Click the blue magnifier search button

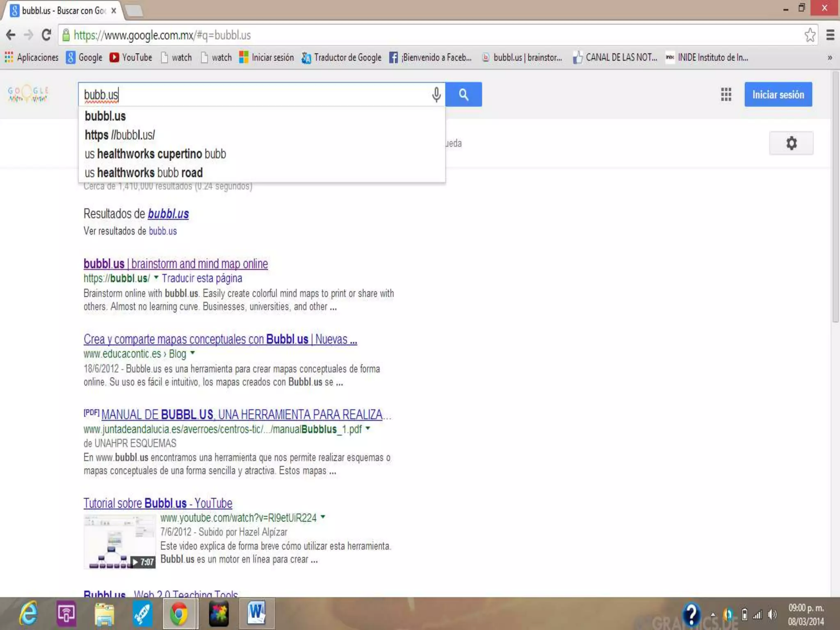click(x=463, y=95)
